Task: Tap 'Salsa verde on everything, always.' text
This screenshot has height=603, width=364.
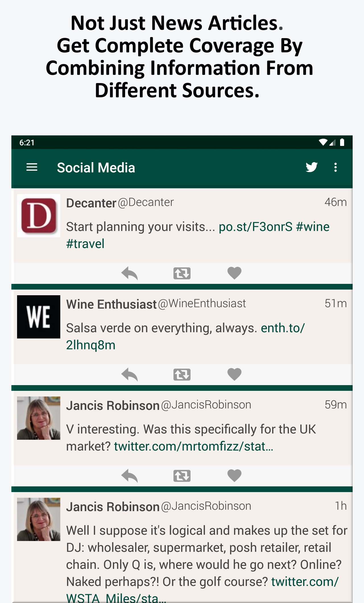Action: pos(162,328)
